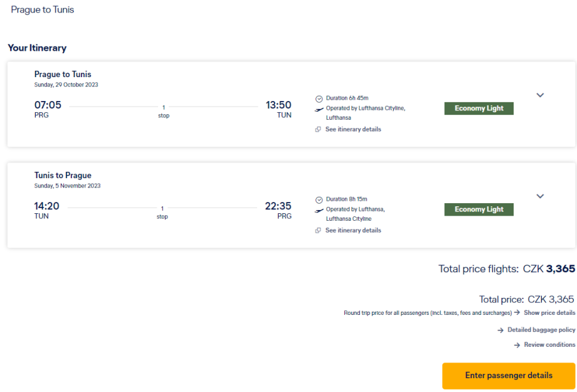Image resolution: width=577 pixels, height=392 pixels.
Task: Open the Show price details link
Action: [x=549, y=312]
